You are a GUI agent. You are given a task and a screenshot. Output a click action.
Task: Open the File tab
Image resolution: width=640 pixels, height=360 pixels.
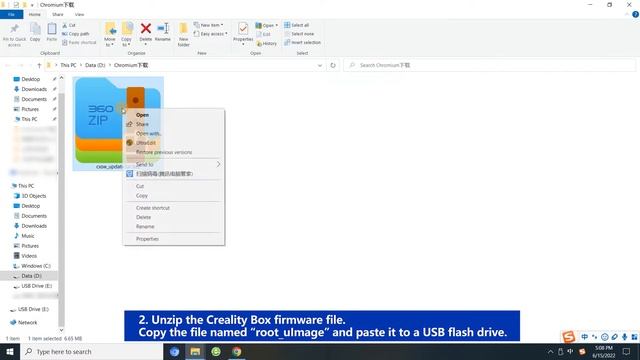(x=11, y=14)
